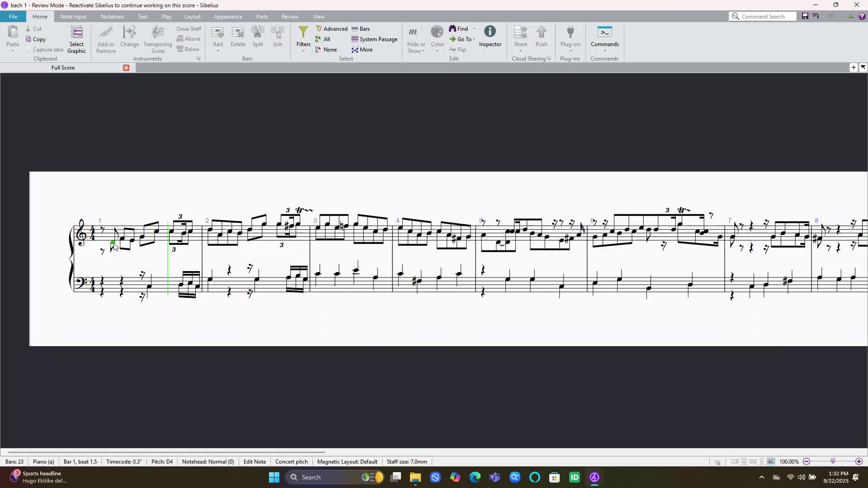Toggle Panorama view in status bar
The width and height of the screenshot is (868, 488).
771,461
